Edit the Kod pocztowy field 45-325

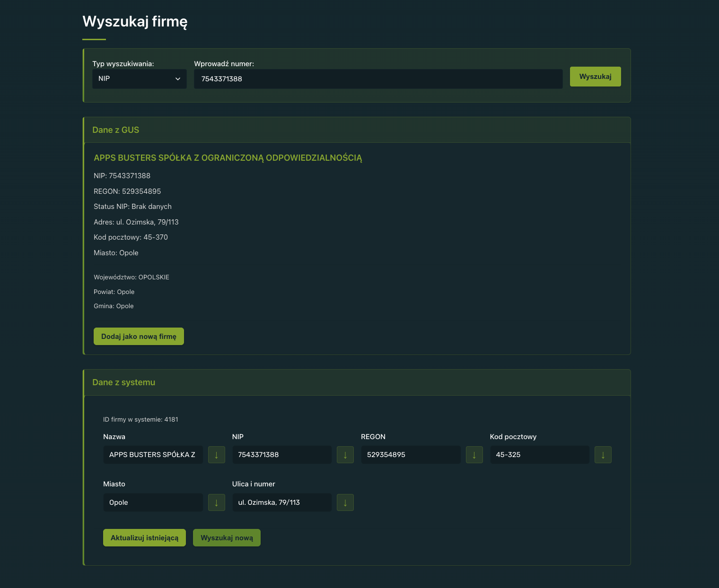(x=539, y=455)
